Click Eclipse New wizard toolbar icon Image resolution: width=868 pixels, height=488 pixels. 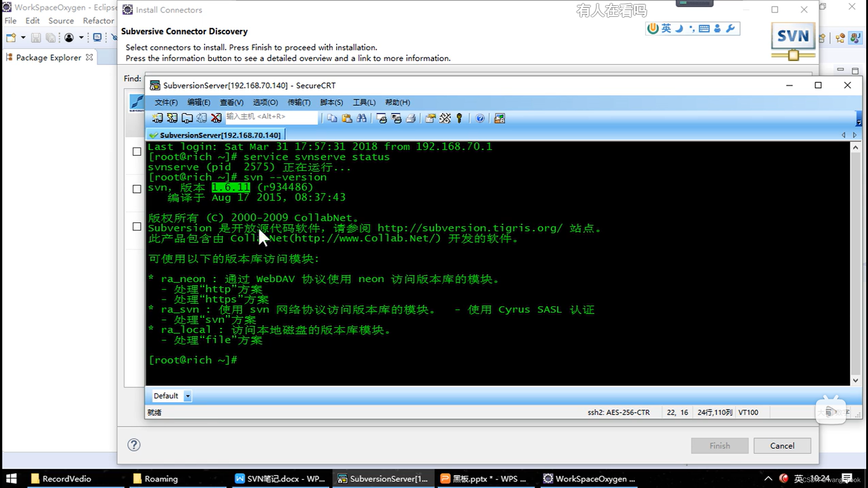point(11,38)
